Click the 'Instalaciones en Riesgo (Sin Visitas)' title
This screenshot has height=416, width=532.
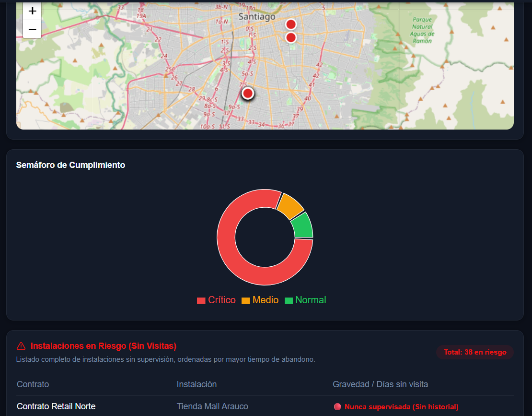(104, 346)
